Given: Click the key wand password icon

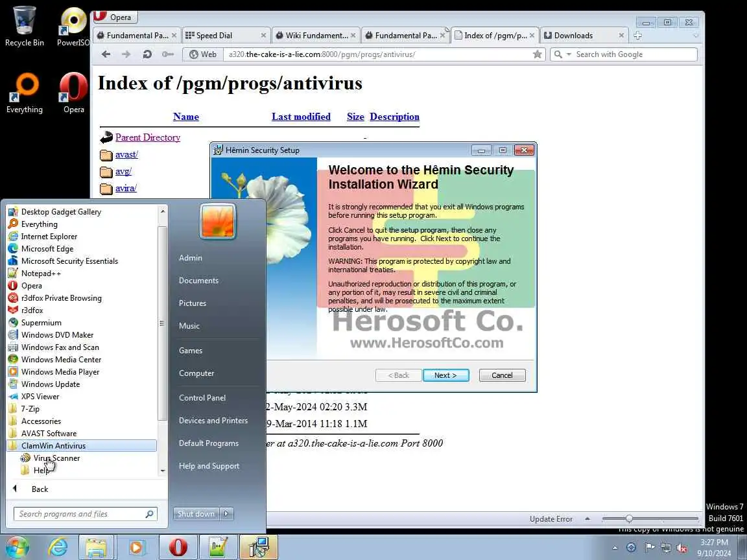Looking at the screenshot, I should tap(168, 54).
